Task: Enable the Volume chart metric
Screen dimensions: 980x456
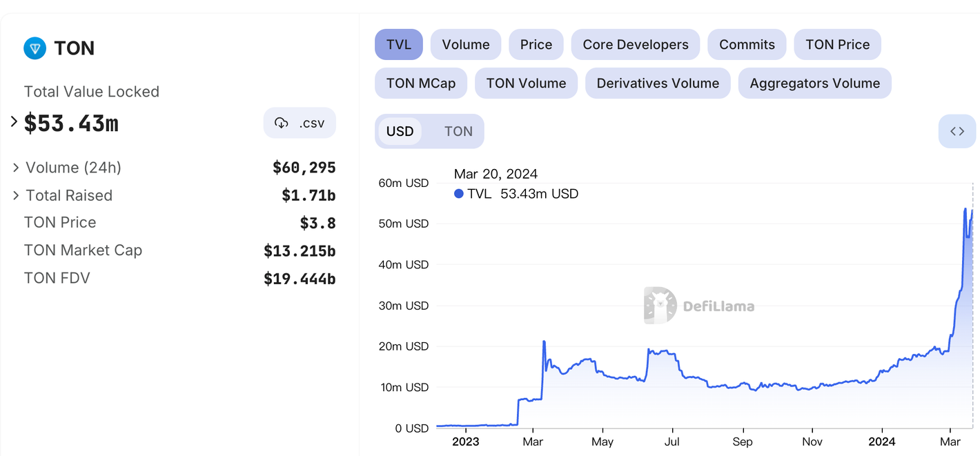Action: click(x=465, y=45)
